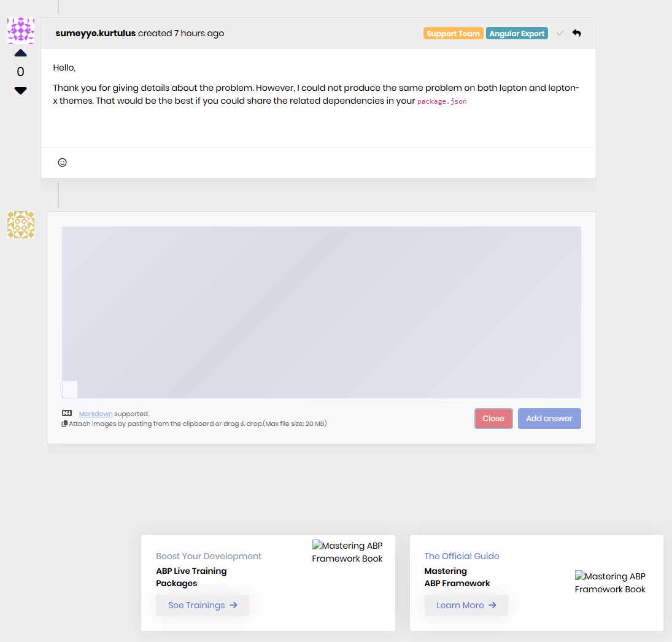Click the yellow user avatar beside editor
Image resolution: width=672 pixels, height=642 pixels.
[x=20, y=225]
